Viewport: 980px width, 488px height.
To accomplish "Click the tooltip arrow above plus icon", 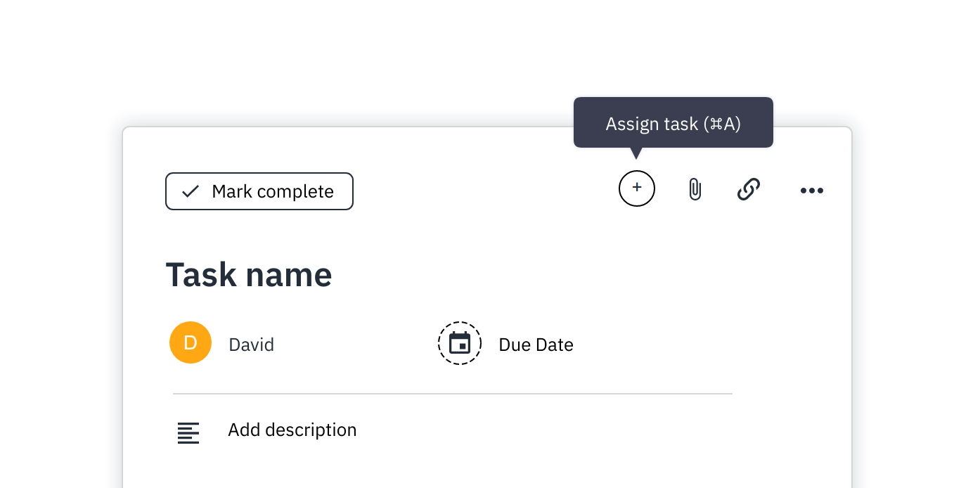I will (x=636, y=153).
